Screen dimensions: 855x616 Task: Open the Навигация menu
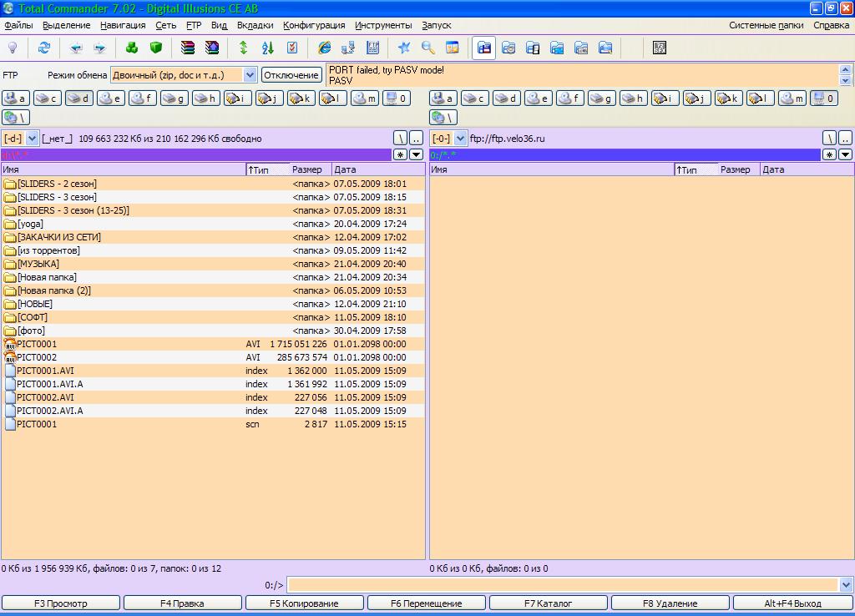pos(123,25)
